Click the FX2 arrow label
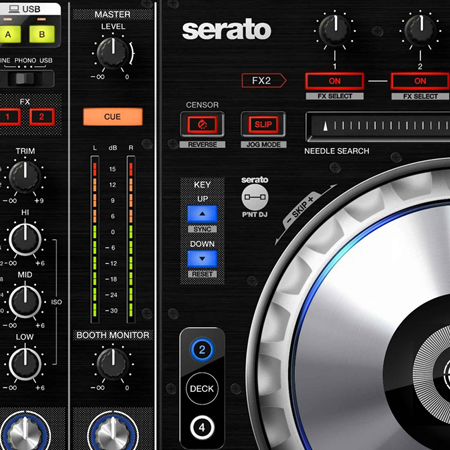 pyautogui.click(x=264, y=81)
